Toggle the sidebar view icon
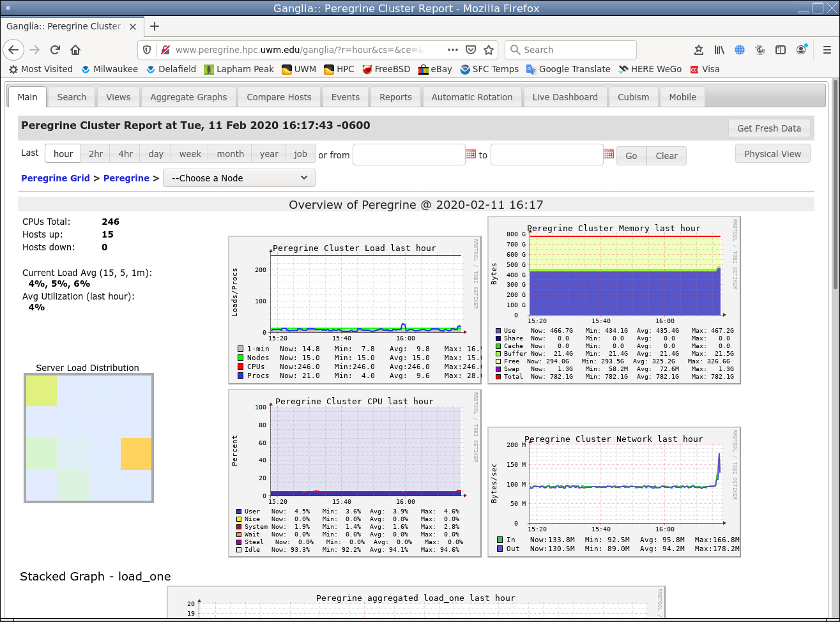The height and width of the screenshot is (622, 840). [x=780, y=50]
